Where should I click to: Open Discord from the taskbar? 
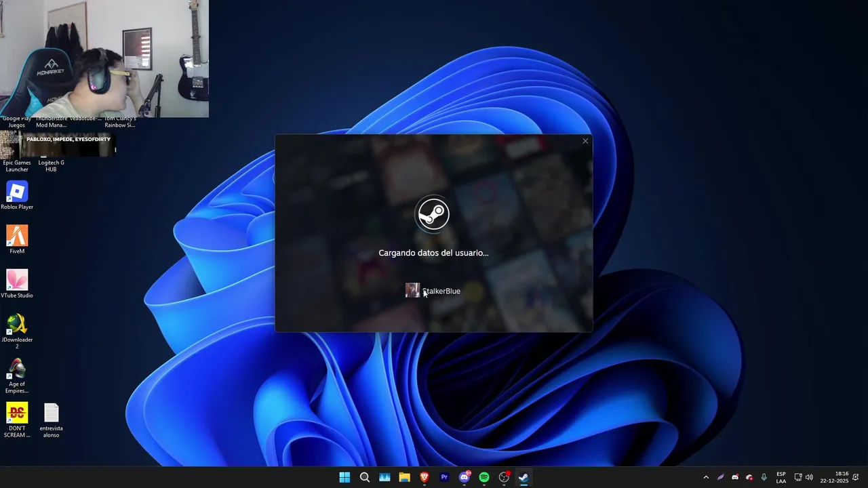[x=465, y=477]
